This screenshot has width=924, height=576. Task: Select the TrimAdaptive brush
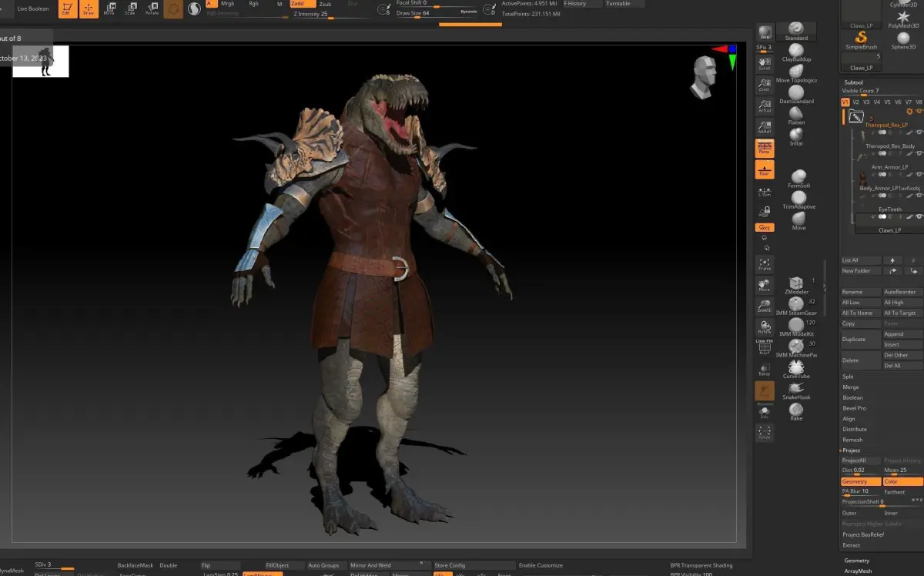[798, 200]
